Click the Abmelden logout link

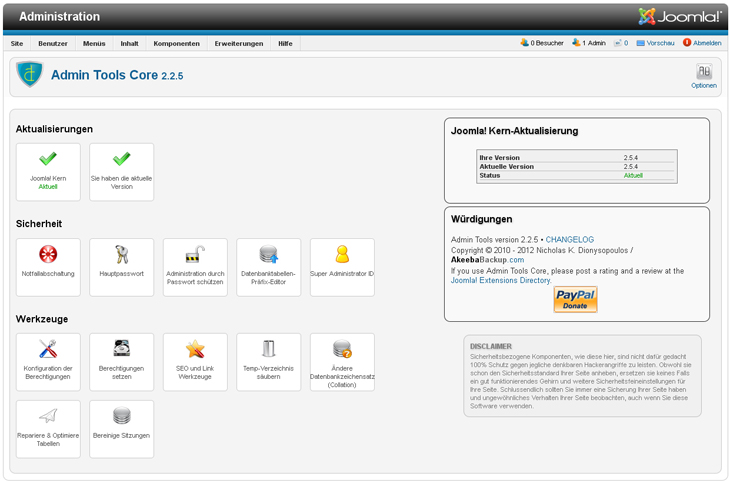(702, 43)
